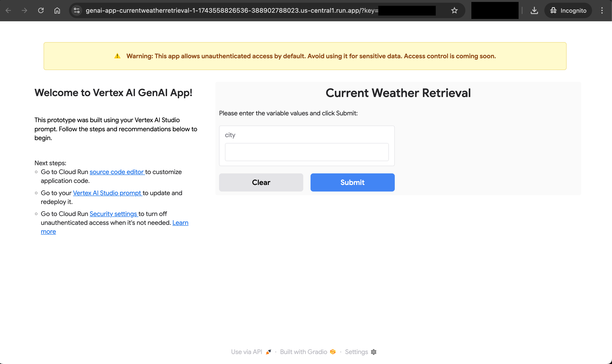Click the browser home icon
The width and height of the screenshot is (612, 364).
[57, 10]
